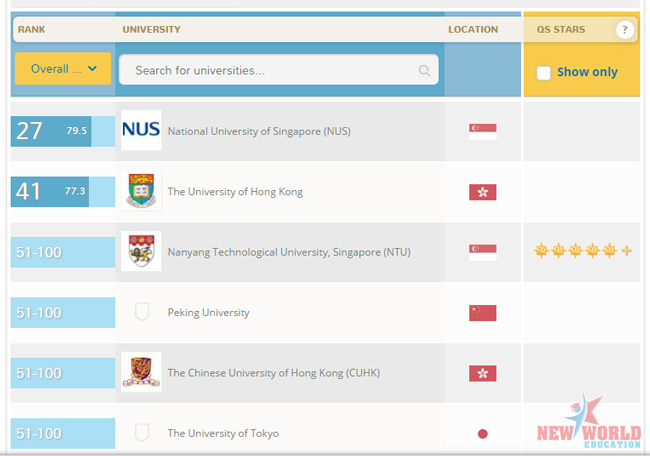Click Singapore flag in the NUS row

click(x=483, y=132)
